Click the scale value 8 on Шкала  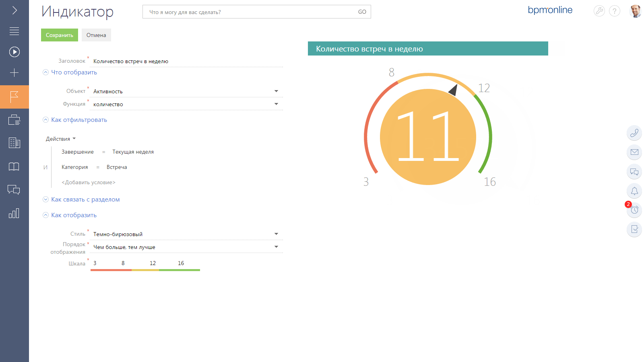coord(123,263)
